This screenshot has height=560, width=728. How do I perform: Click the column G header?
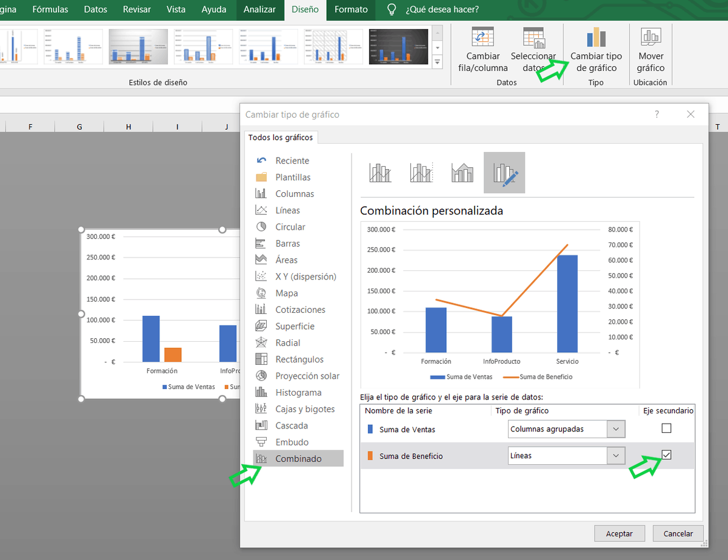pos(79,126)
